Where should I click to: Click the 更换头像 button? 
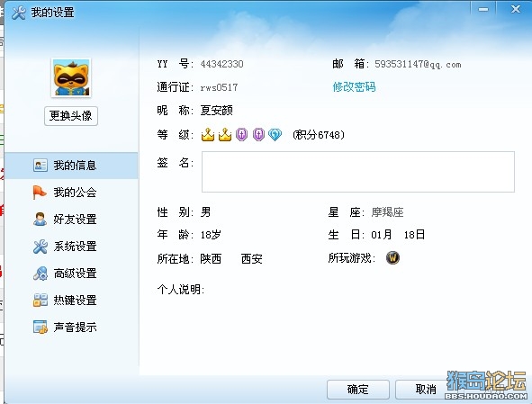71,116
